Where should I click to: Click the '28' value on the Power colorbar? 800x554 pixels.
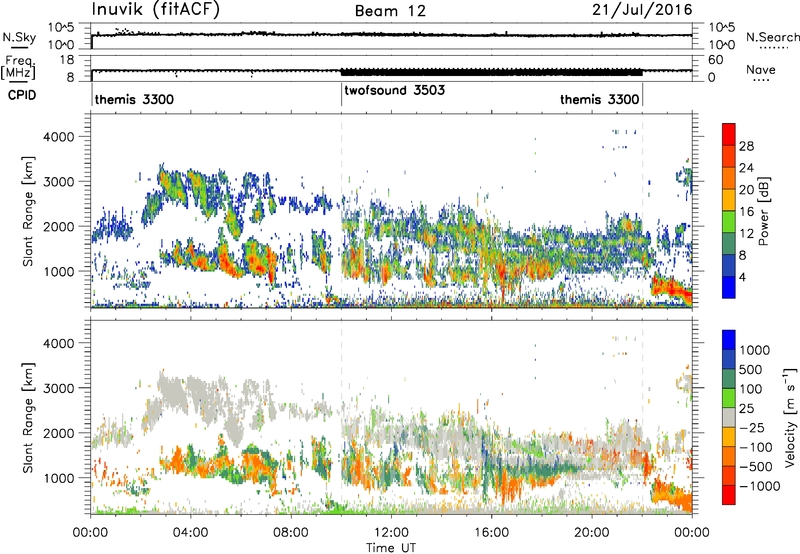[x=746, y=146]
